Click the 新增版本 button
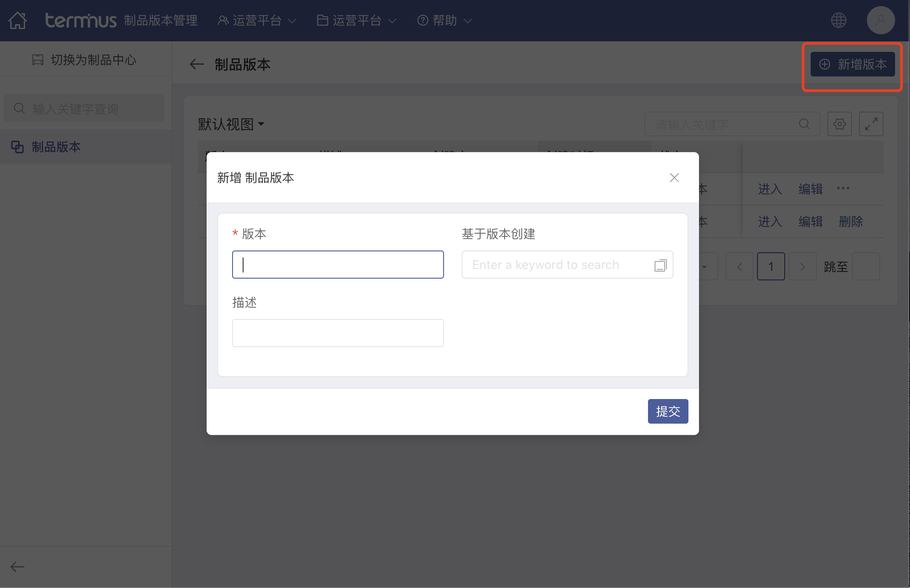 click(852, 64)
